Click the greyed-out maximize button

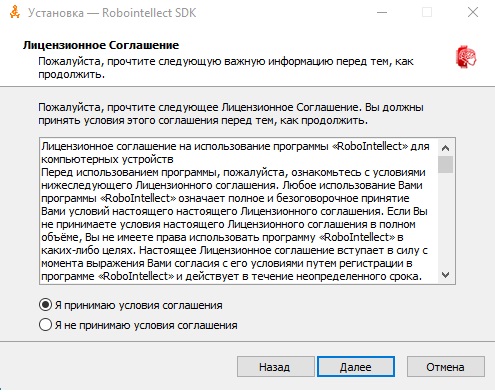point(427,13)
